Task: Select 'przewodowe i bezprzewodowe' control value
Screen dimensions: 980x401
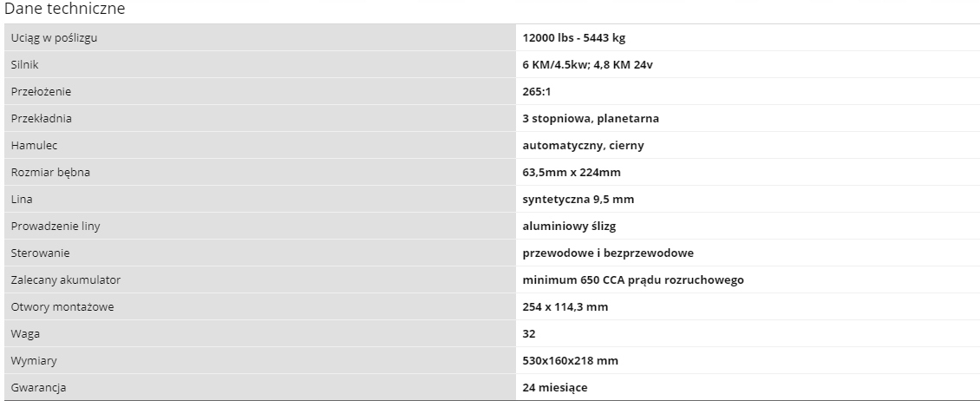Action: 607,253
